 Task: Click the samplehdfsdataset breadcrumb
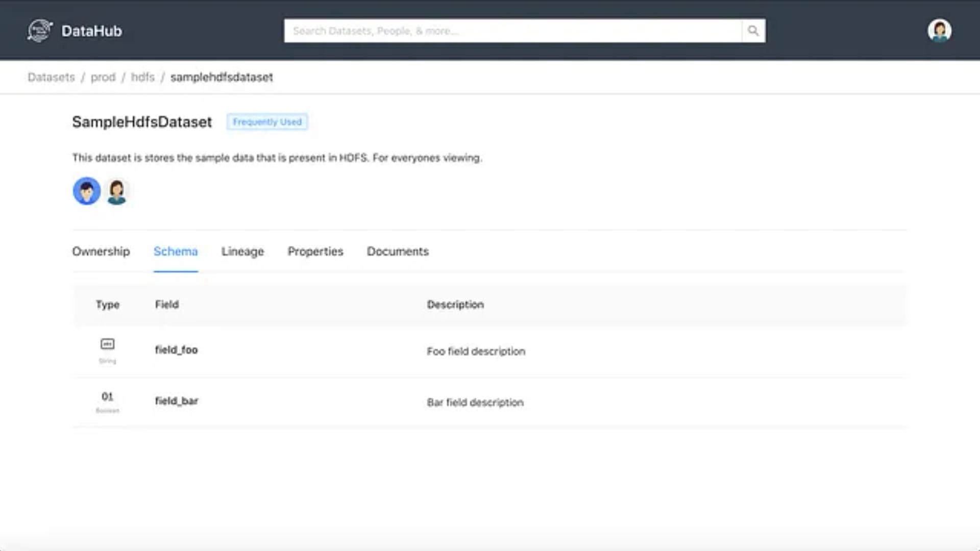click(222, 77)
